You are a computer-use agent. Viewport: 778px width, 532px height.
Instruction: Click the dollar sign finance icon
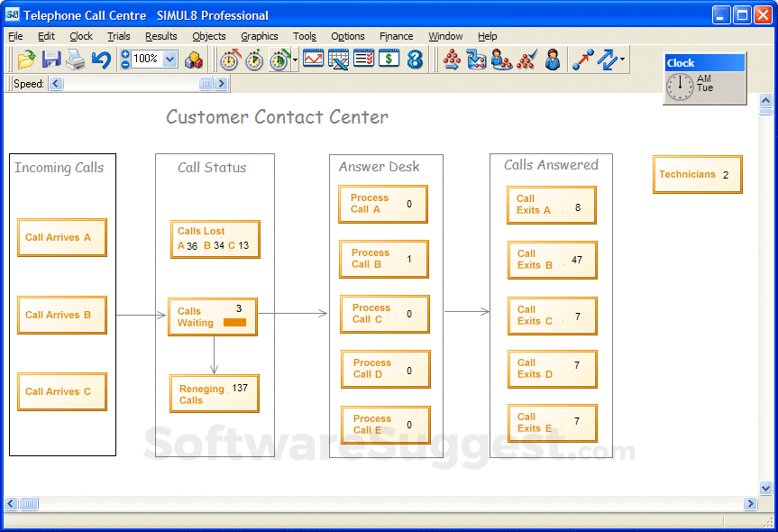389,60
